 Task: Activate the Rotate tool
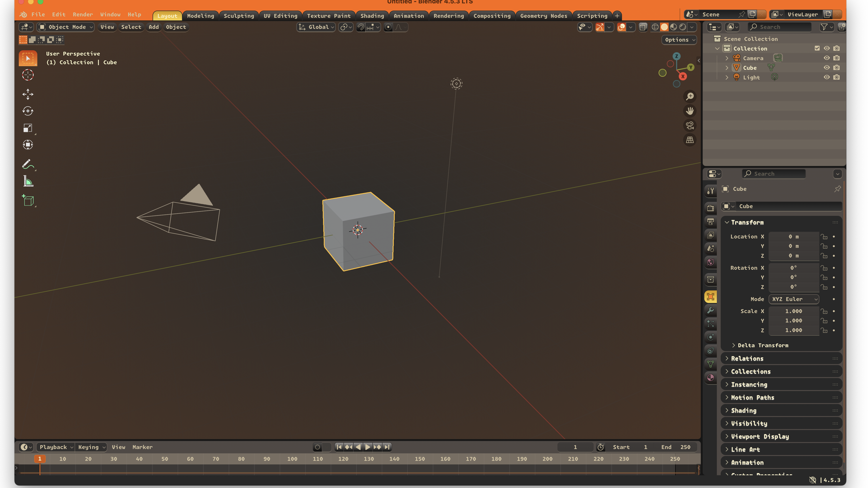click(28, 111)
